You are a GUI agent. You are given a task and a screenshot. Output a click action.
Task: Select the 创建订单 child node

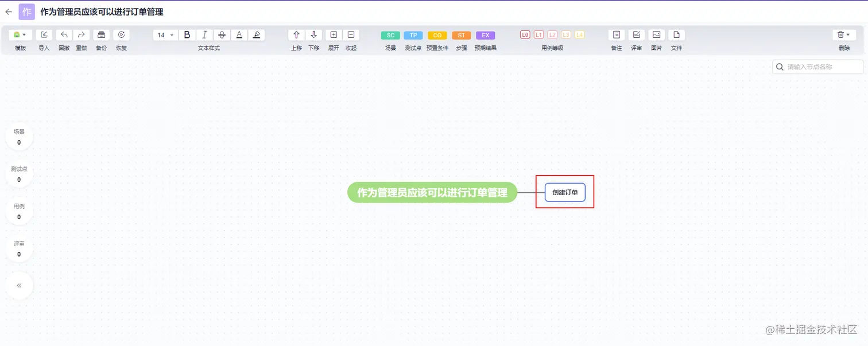coord(565,192)
